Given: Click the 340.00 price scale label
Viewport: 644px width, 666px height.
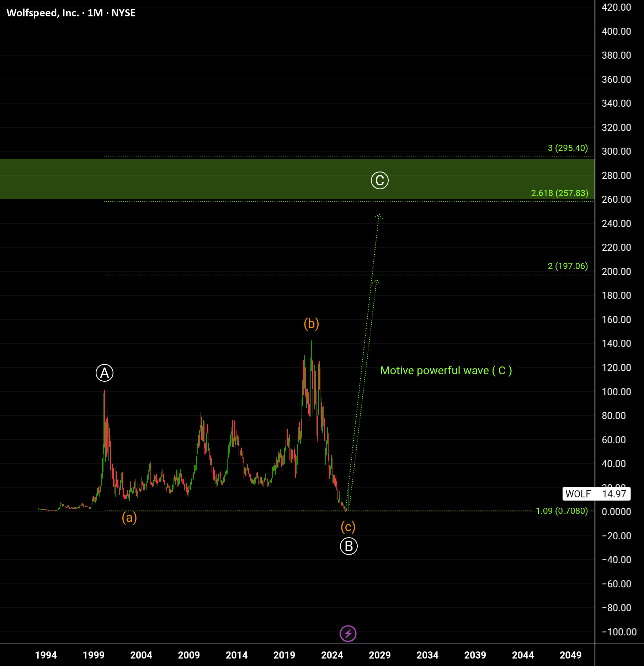Looking at the screenshot, I should [x=616, y=104].
